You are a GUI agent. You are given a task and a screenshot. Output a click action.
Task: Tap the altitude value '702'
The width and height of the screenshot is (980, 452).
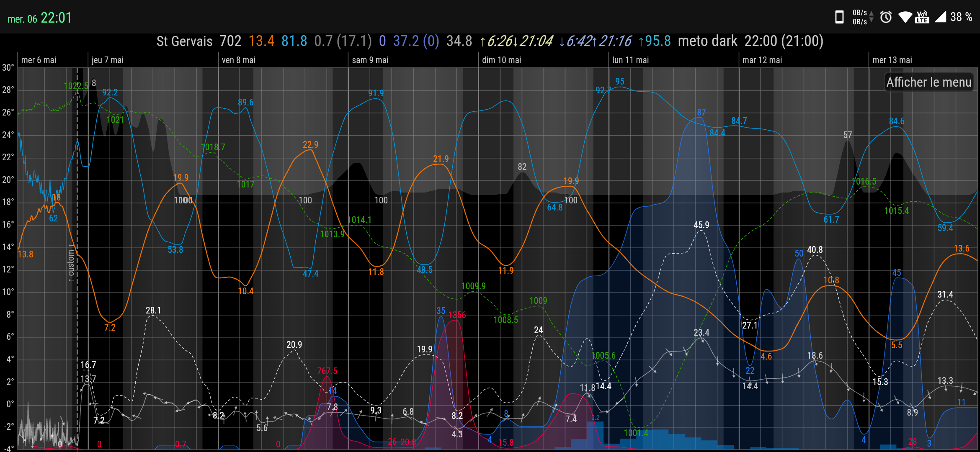tap(230, 41)
